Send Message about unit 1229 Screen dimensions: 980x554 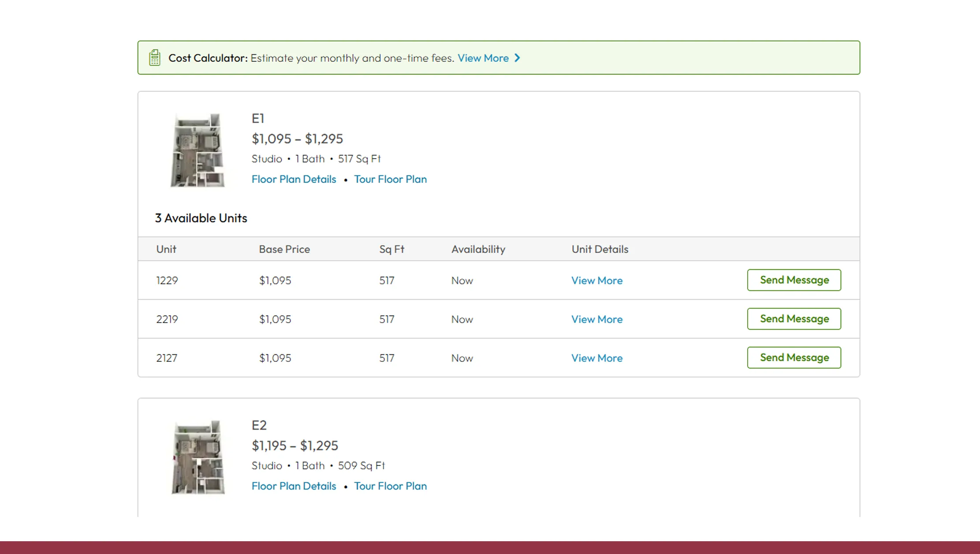point(794,280)
